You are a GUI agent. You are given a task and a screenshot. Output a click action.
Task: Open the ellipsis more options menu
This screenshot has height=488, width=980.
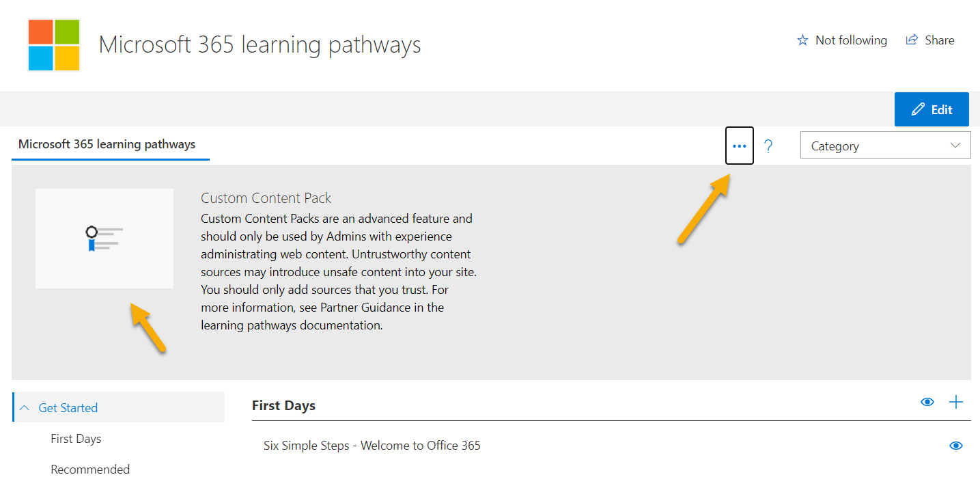point(739,146)
